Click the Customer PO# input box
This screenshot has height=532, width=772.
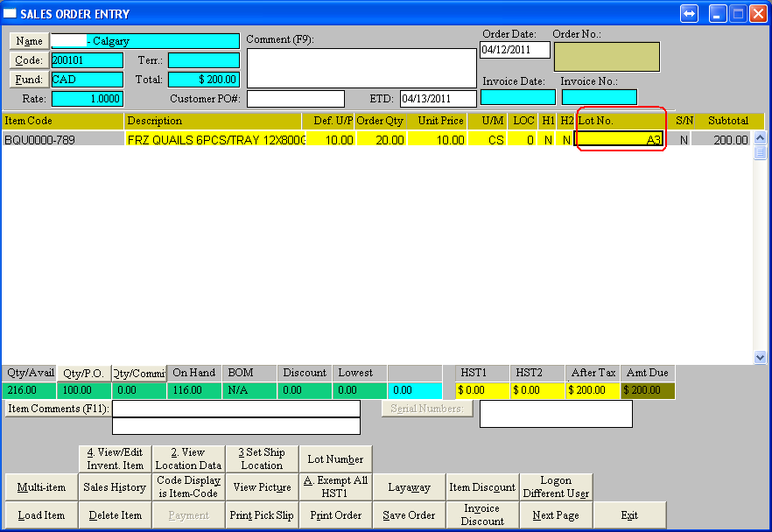[x=295, y=99]
